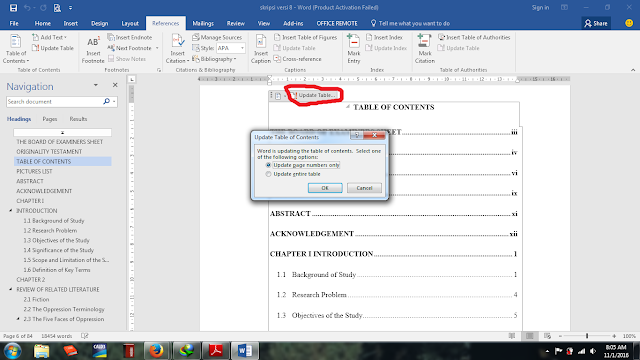Open Firefox from the taskbar
Image resolution: width=640 pixels, height=360 pixels.
pyautogui.click(x=156, y=351)
